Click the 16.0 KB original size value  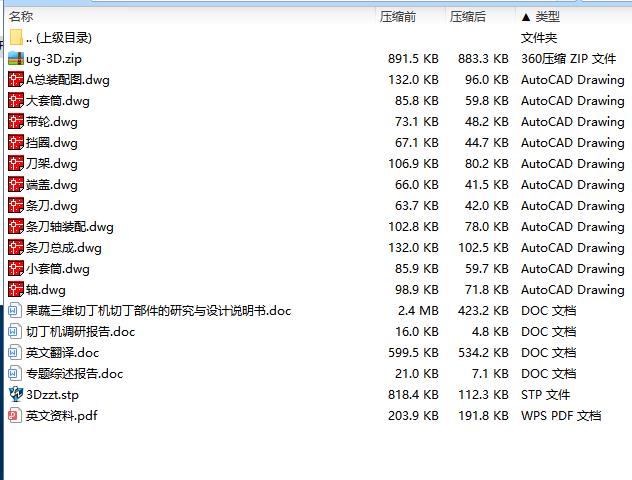416,332
